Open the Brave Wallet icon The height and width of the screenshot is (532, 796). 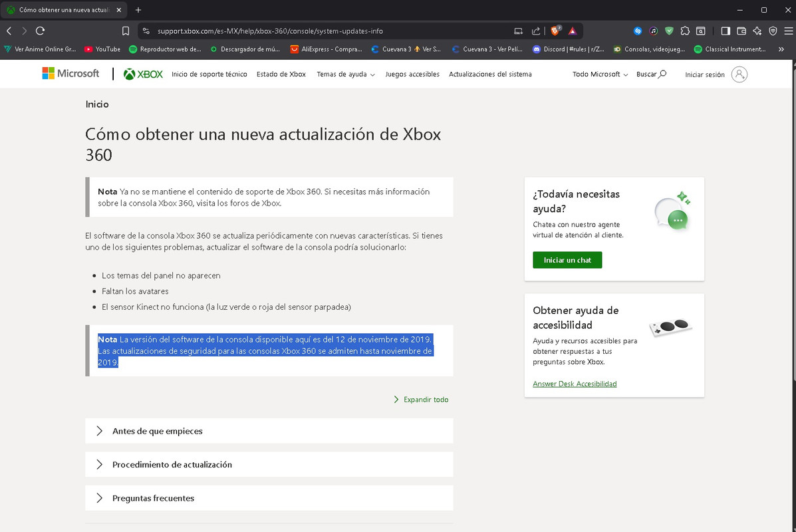click(741, 31)
